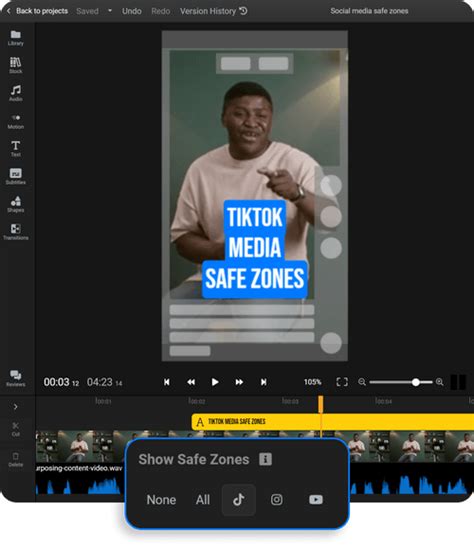
Task: Zoom in the timeline
Action: point(439,382)
